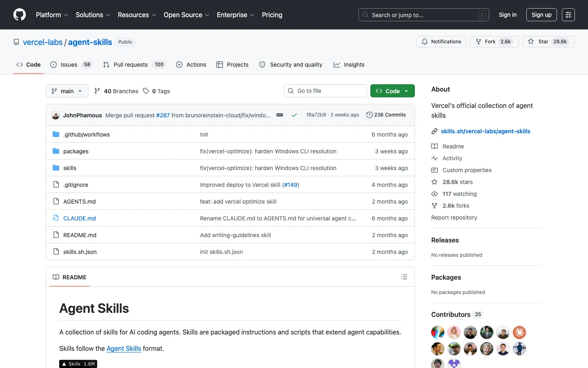588x368 pixels.
Task: Open issue #149 link
Action: (291, 185)
